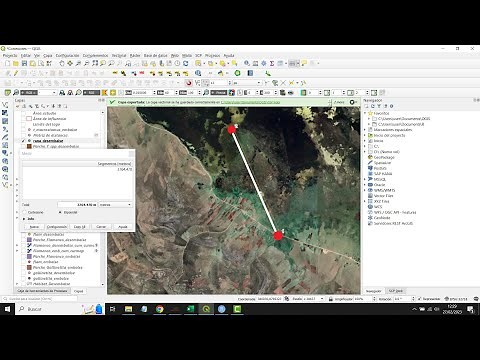
Task: Click the Enable Snapping magnet icon
Action: click(189, 83)
